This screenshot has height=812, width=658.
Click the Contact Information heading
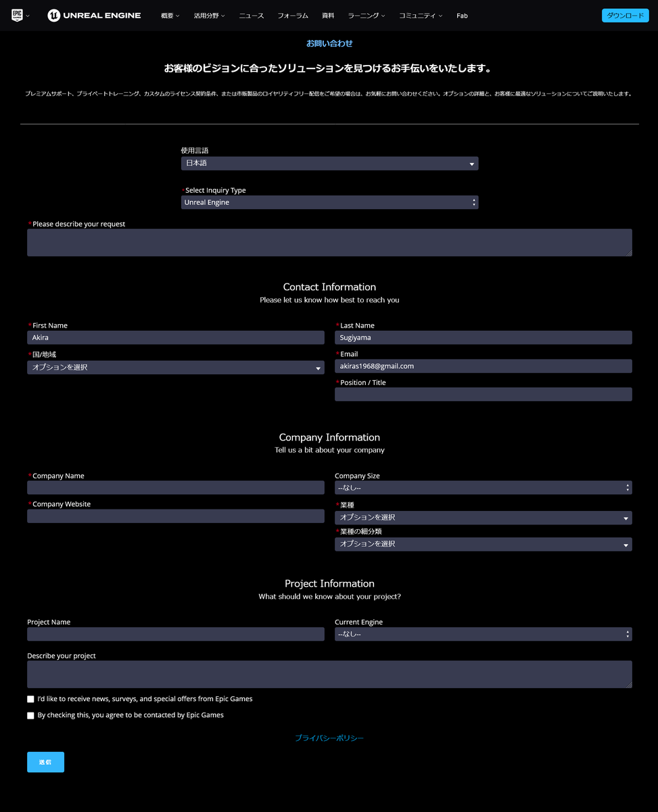coord(329,287)
